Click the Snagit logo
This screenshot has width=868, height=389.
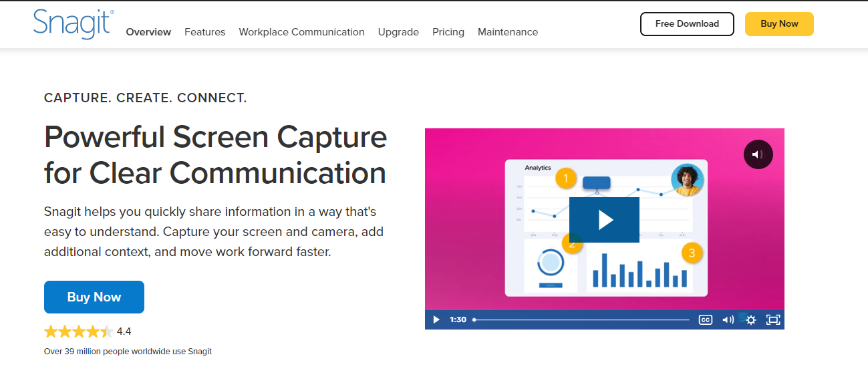[74, 25]
